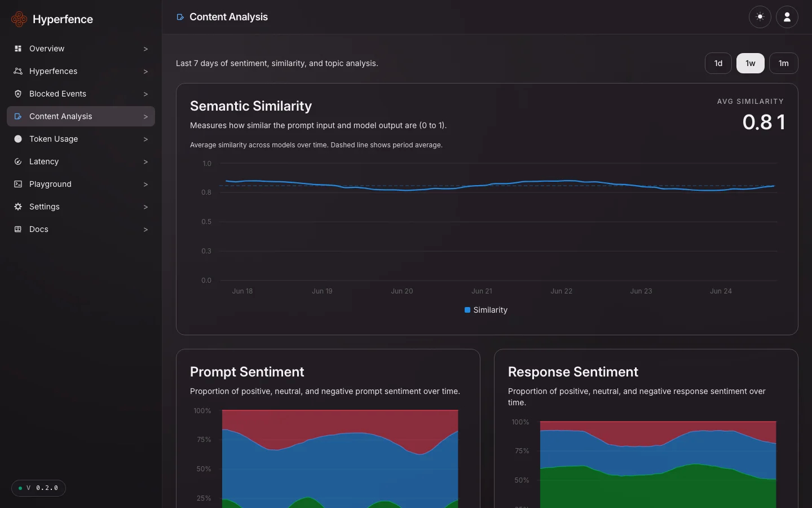Viewport: 812px width, 508px height.
Task: Toggle the light/dark theme sun icon
Action: (x=760, y=17)
